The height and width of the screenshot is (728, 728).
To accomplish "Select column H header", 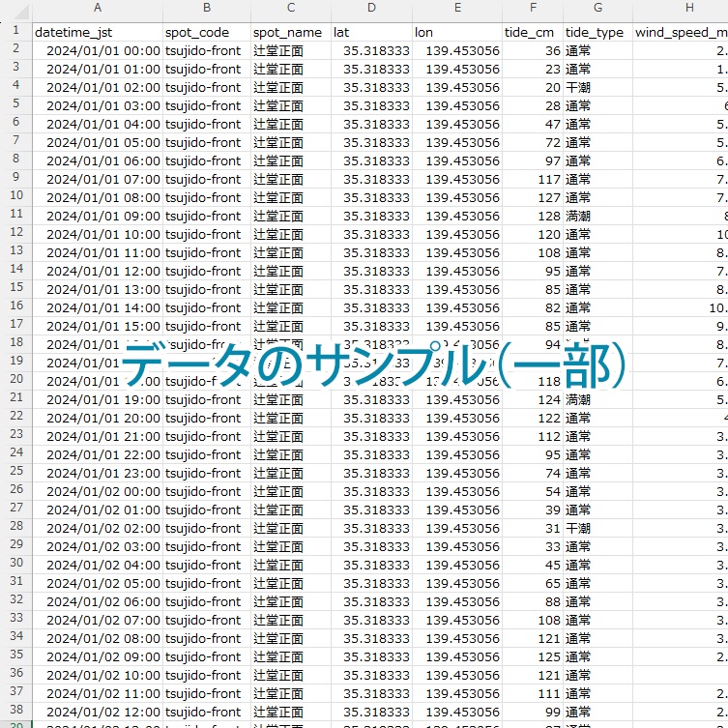I will (x=681, y=8).
